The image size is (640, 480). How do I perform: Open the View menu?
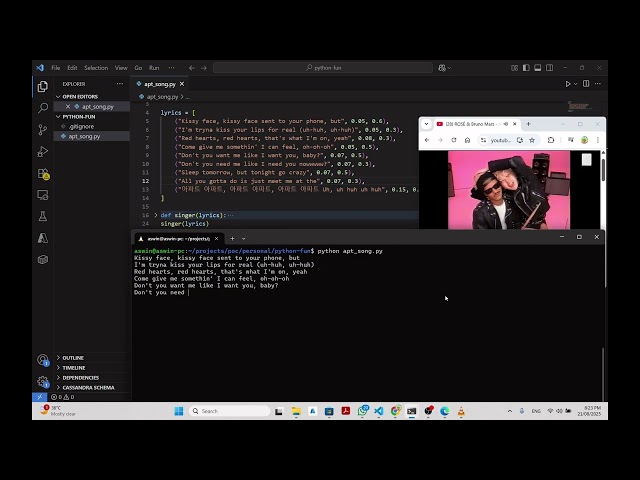[x=121, y=68]
